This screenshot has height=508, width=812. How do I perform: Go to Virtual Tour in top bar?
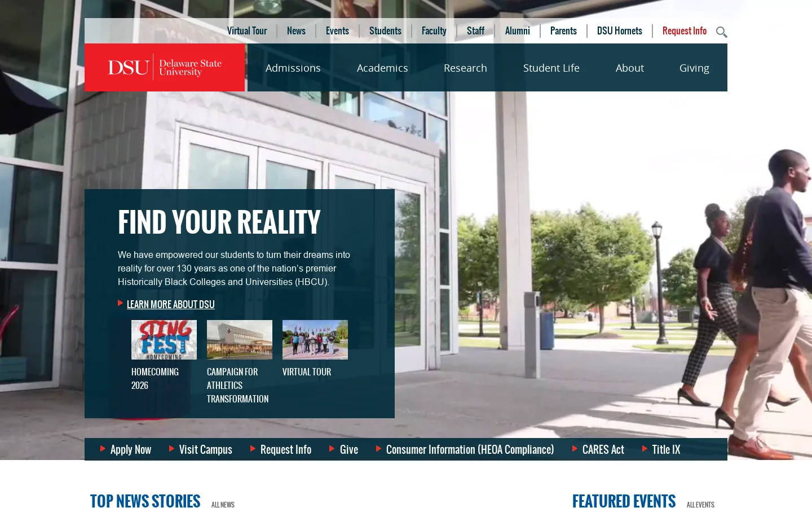point(247,31)
